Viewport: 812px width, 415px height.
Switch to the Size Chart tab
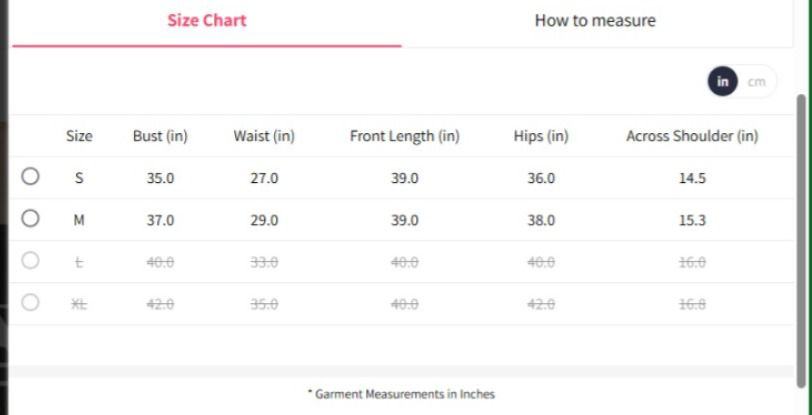pyautogui.click(x=207, y=21)
